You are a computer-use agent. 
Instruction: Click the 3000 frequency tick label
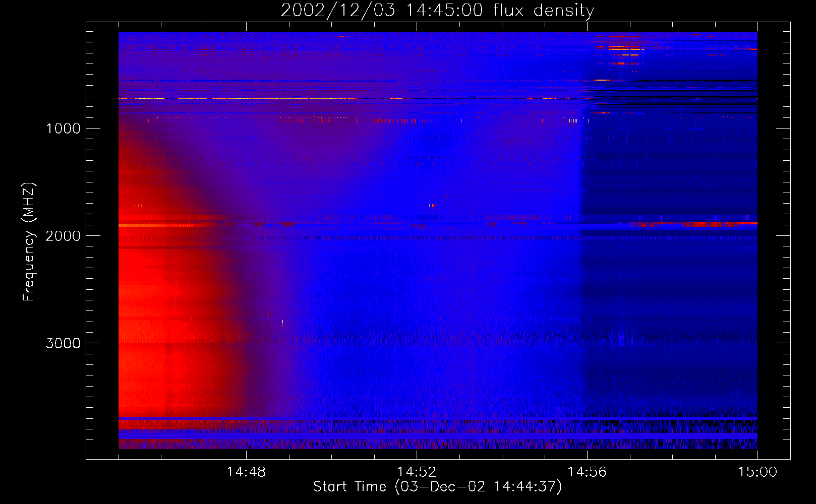(63, 343)
